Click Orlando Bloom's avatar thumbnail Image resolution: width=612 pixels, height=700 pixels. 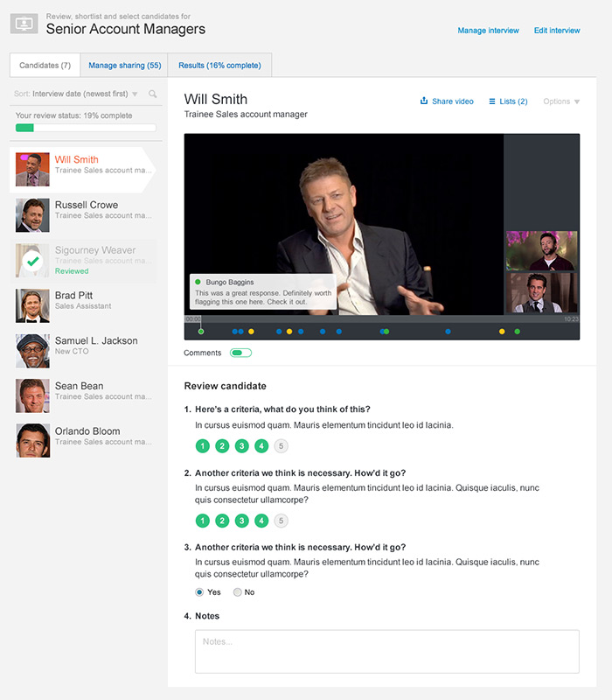point(32,441)
